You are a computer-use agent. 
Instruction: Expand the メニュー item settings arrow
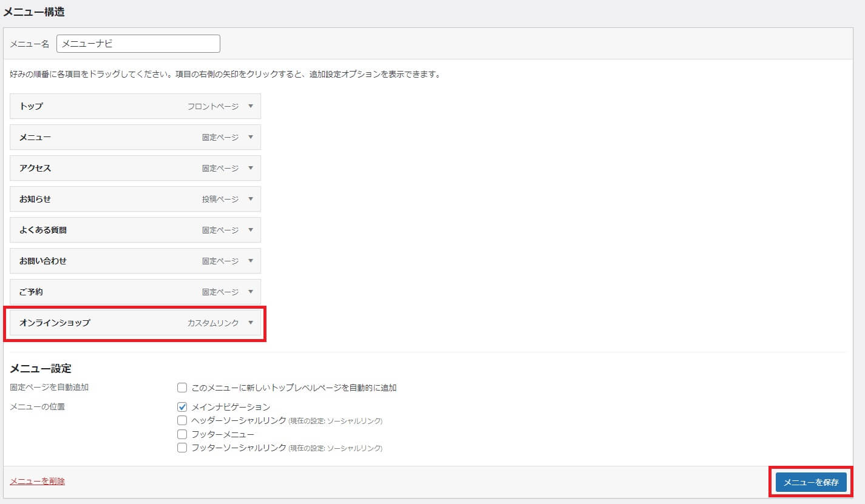250,137
